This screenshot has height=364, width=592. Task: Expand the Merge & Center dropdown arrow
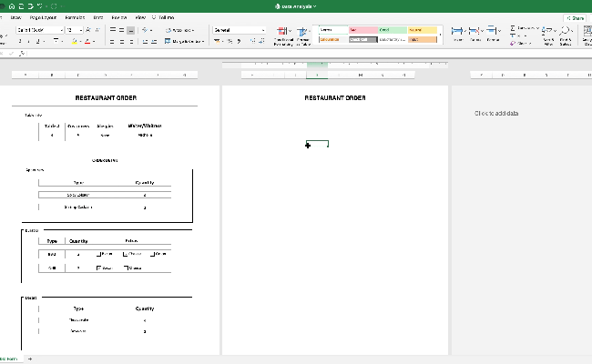click(x=203, y=42)
